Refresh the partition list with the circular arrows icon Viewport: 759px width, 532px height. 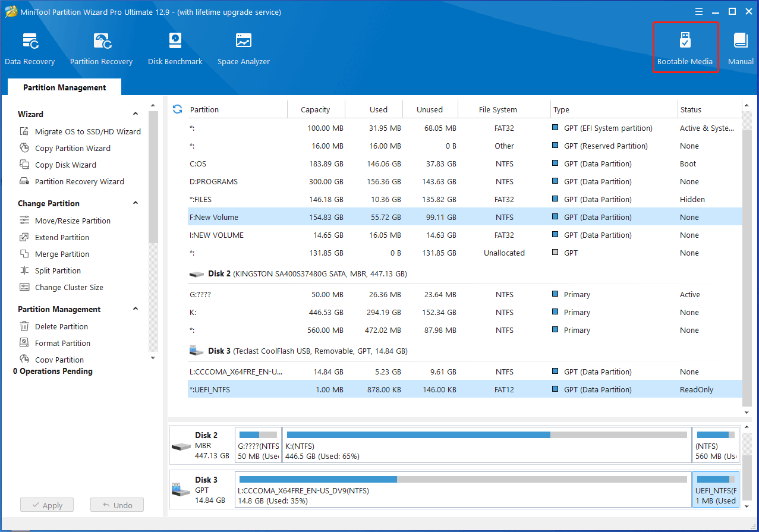[x=177, y=109]
